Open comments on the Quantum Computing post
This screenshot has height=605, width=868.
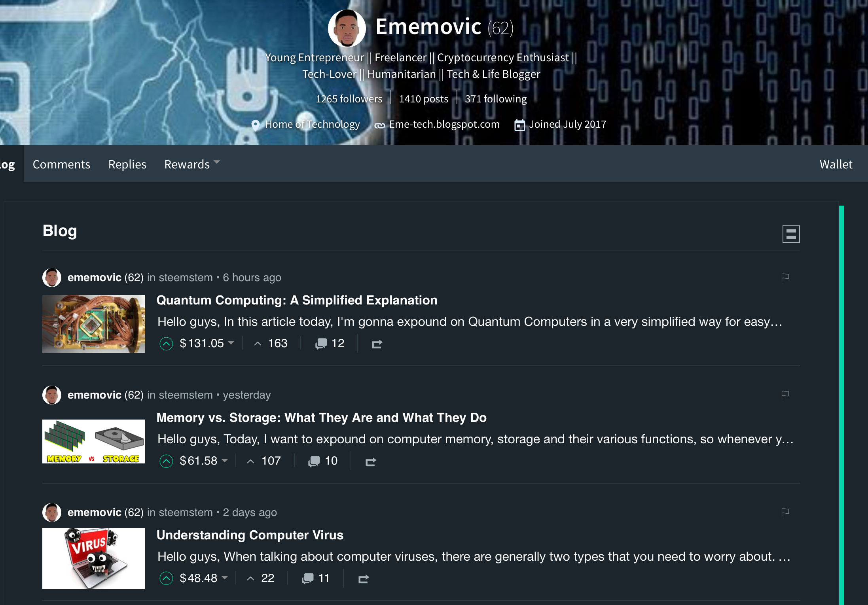coord(330,343)
